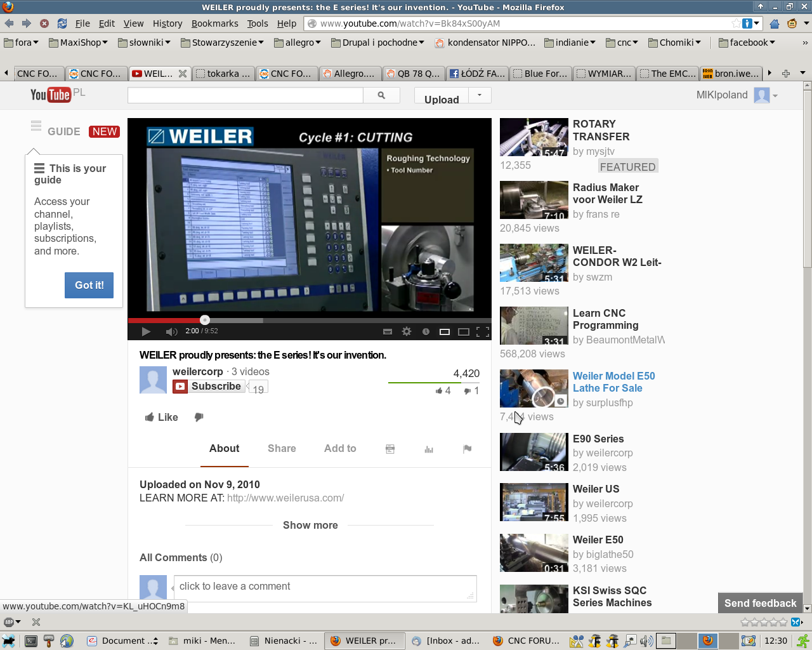Image resolution: width=812 pixels, height=650 pixels.
Task: Open the Bookmarks menu
Action: (x=215, y=23)
